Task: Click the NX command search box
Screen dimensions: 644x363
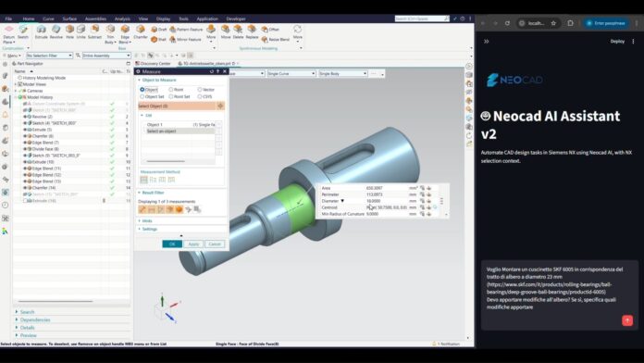Action: (x=421, y=19)
